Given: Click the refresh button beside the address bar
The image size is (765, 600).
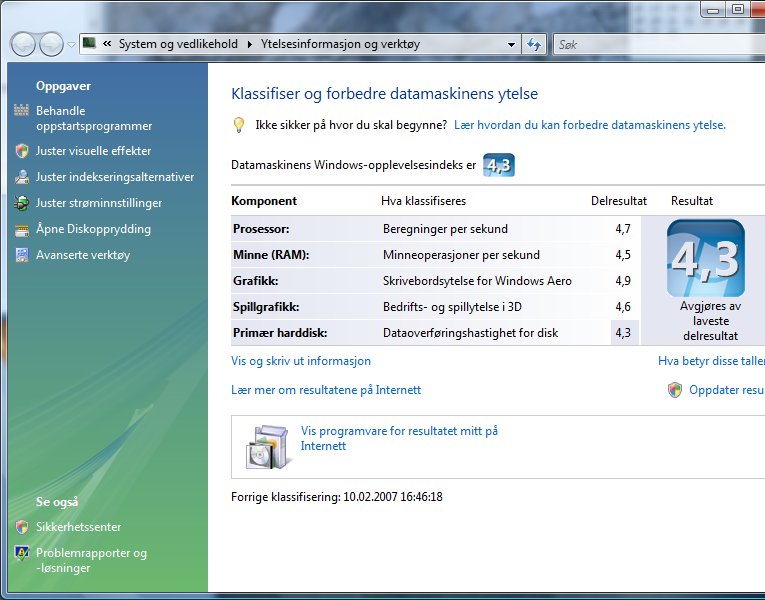Looking at the screenshot, I should (x=534, y=44).
